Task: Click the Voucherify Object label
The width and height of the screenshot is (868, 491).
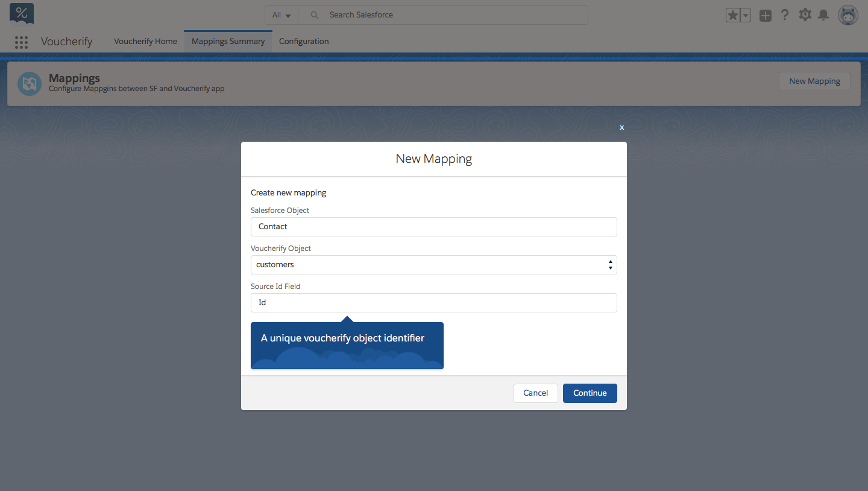Action: (281, 249)
